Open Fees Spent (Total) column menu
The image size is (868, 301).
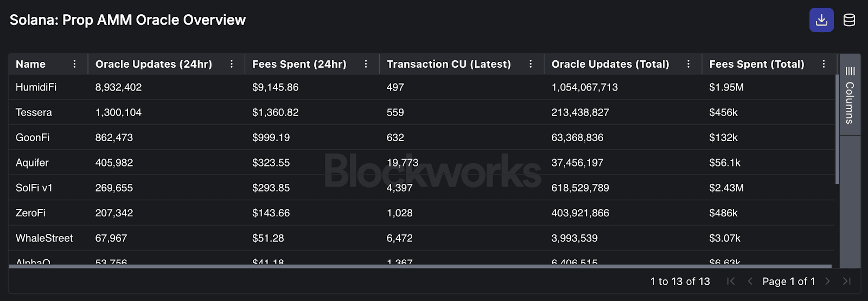[x=824, y=64]
